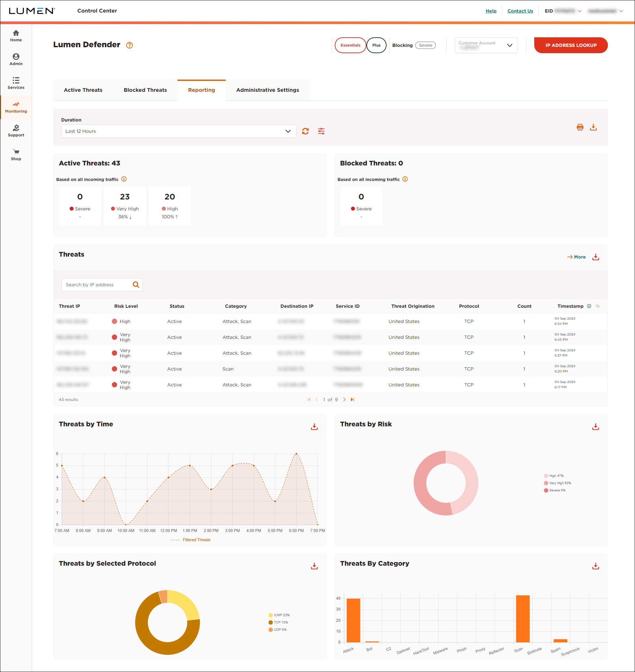The width and height of the screenshot is (635, 672).
Task: Go to next threats page
Action: click(344, 400)
